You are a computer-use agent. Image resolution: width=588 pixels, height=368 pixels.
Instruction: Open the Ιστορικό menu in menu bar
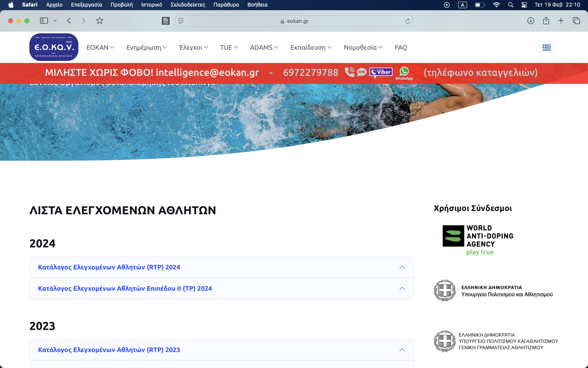152,5
